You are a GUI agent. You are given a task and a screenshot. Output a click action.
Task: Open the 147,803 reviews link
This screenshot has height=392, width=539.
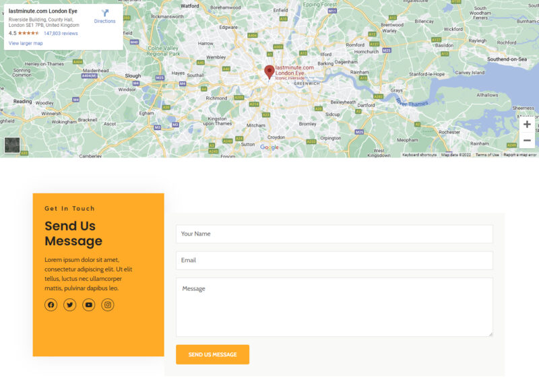pos(61,33)
